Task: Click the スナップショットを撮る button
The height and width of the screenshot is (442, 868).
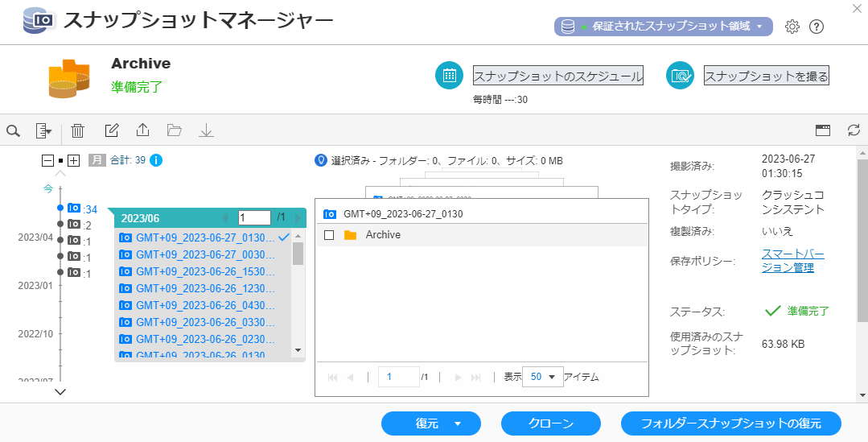Action: tap(766, 76)
